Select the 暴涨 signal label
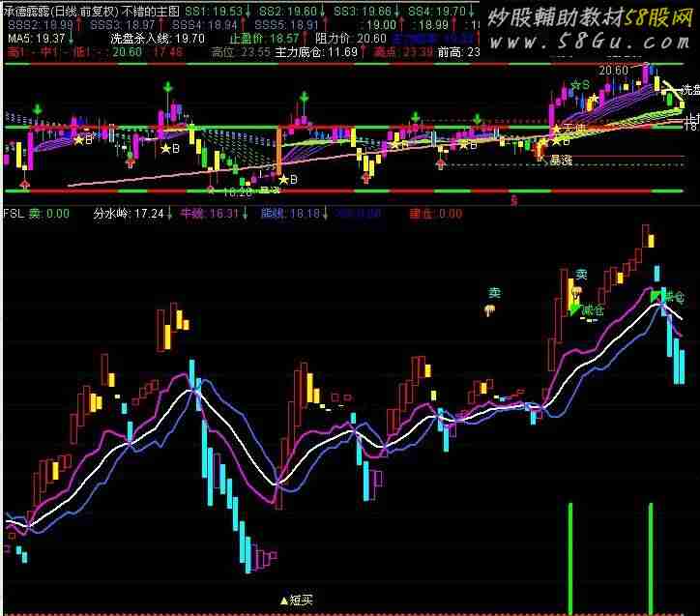 [561, 160]
